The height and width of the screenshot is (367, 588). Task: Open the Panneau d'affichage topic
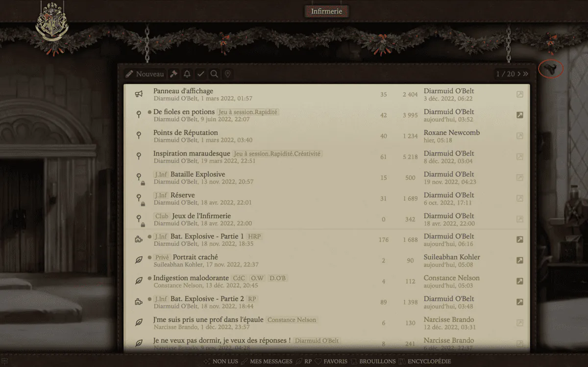pos(183,91)
